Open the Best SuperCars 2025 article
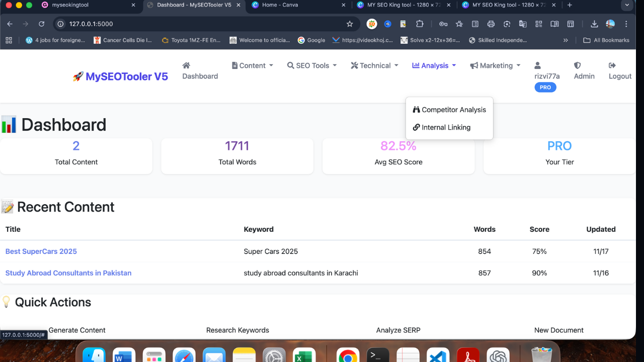The width and height of the screenshot is (644, 362). (41, 251)
